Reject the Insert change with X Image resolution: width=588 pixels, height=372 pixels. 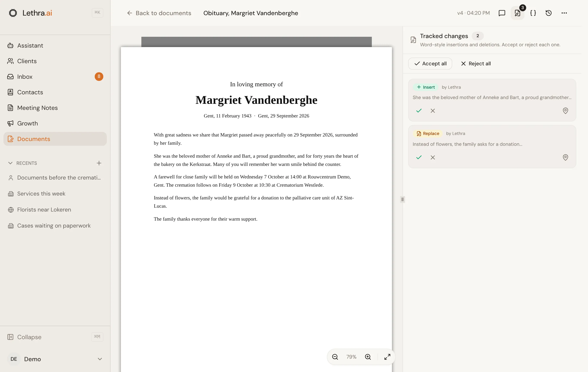click(432, 111)
